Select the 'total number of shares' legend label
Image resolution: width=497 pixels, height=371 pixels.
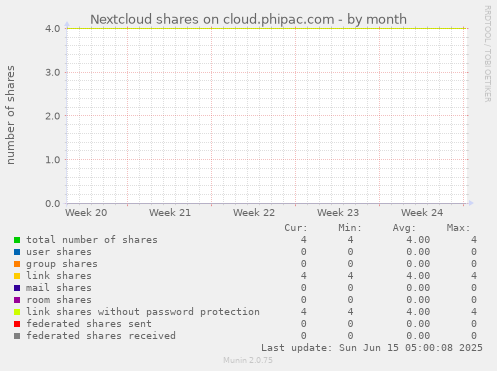[92, 240]
